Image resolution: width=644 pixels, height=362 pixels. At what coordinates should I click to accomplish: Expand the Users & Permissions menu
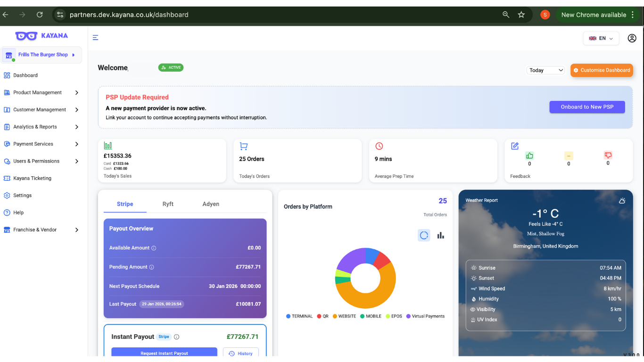pos(41,161)
